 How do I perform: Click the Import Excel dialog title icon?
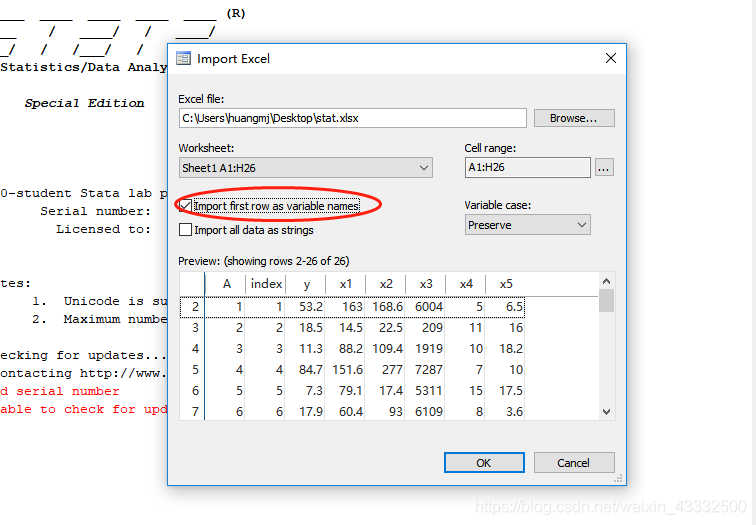click(x=183, y=58)
